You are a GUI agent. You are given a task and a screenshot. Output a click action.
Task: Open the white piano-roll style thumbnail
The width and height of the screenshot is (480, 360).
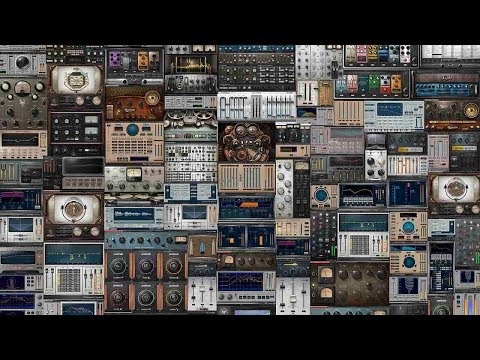tap(450, 56)
